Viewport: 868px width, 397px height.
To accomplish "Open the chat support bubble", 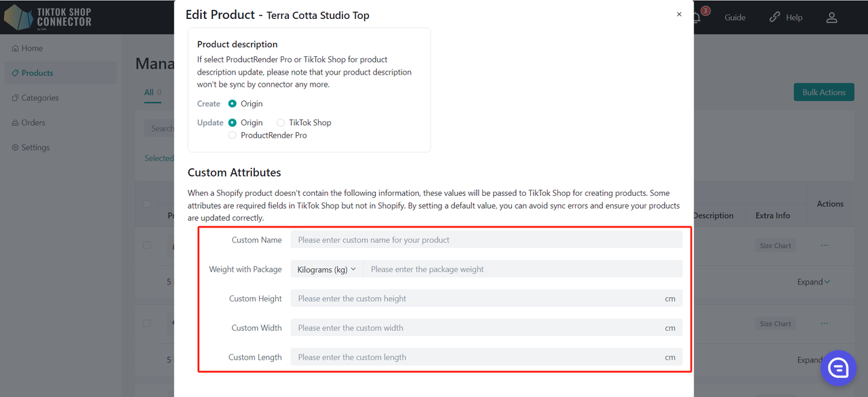I will pos(839,368).
